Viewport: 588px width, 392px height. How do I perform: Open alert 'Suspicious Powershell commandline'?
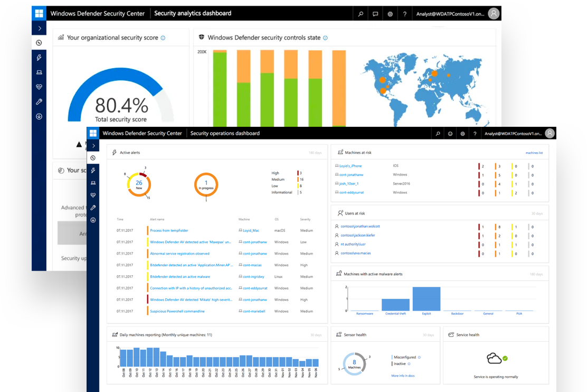[x=177, y=311]
